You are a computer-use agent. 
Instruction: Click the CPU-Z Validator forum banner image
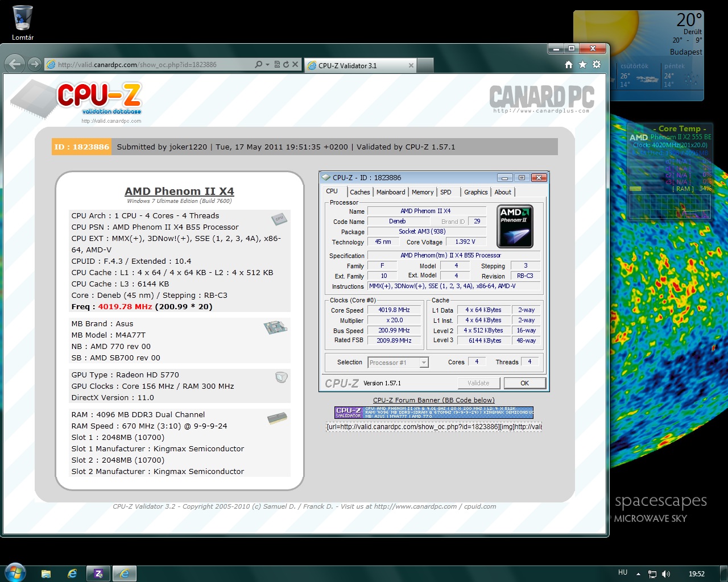pyautogui.click(x=434, y=413)
